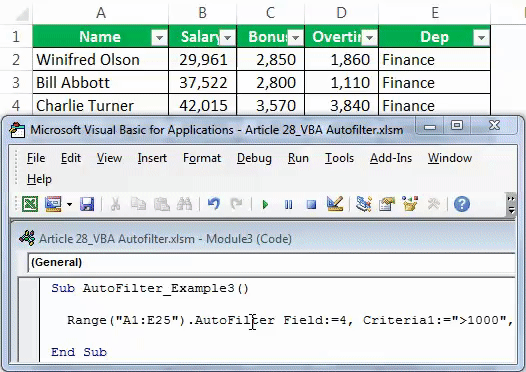Open the Debug menu

(x=254, y=158)
